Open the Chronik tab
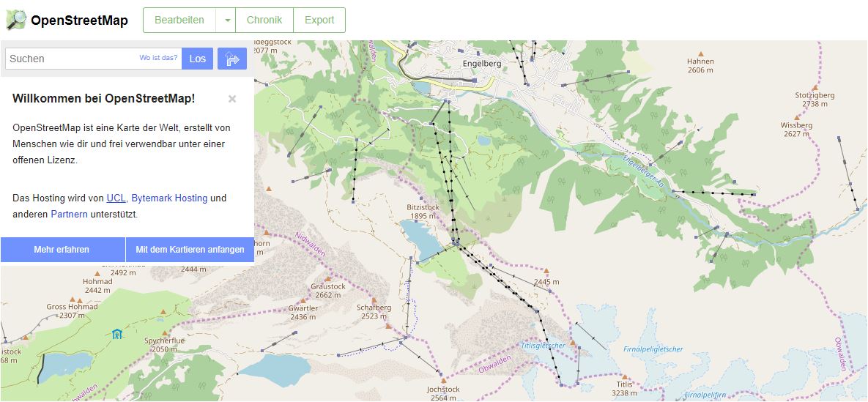This screenshot has width=868, height=402. (264, 20)
